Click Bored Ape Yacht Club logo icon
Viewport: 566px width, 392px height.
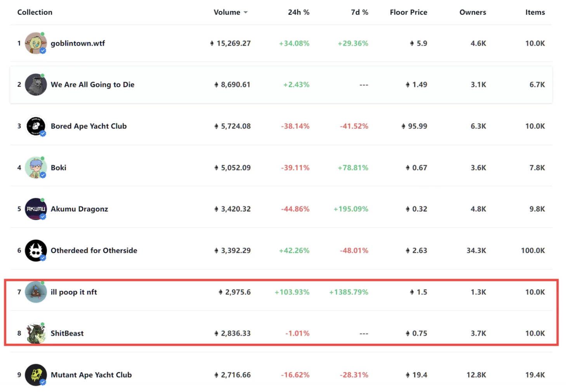36,126
